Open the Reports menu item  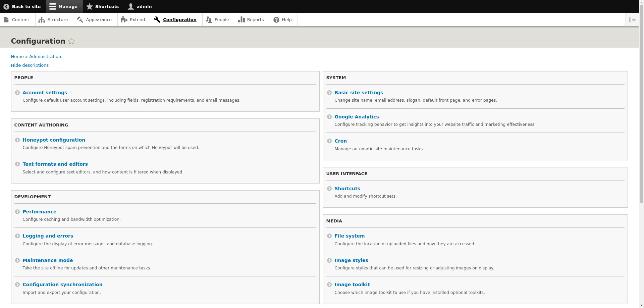251,20
